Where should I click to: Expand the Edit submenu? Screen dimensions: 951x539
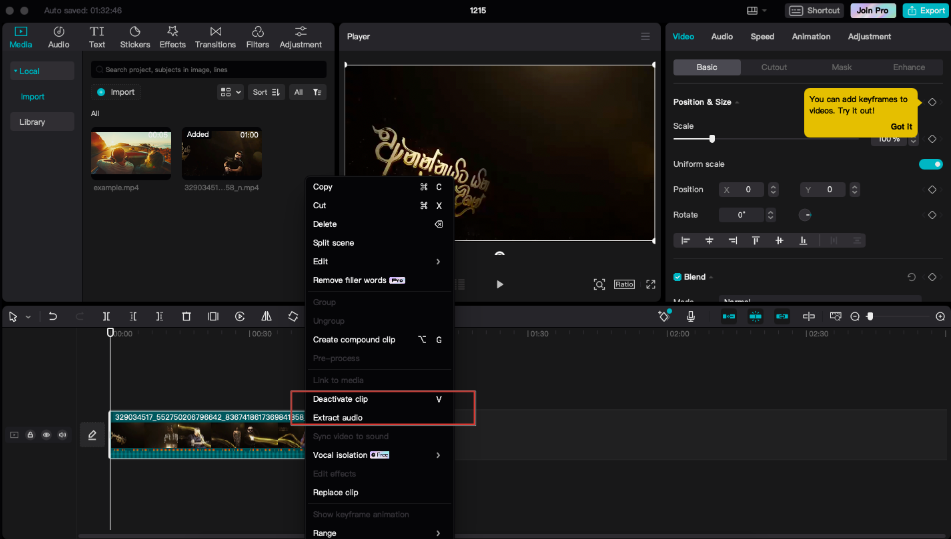coord(377,261)
